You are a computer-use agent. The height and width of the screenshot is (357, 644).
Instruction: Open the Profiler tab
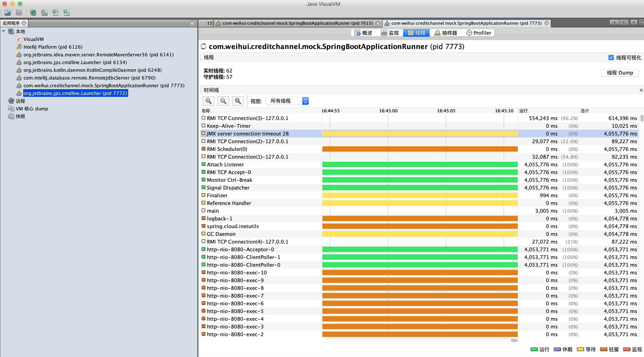pyautogui.click(x=479, y=33)
